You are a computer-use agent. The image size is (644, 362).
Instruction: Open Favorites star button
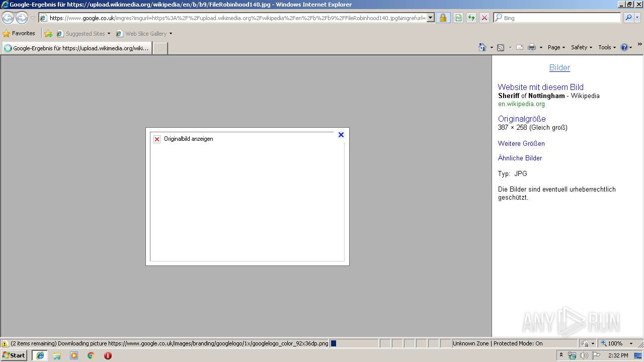coord(19,34)
